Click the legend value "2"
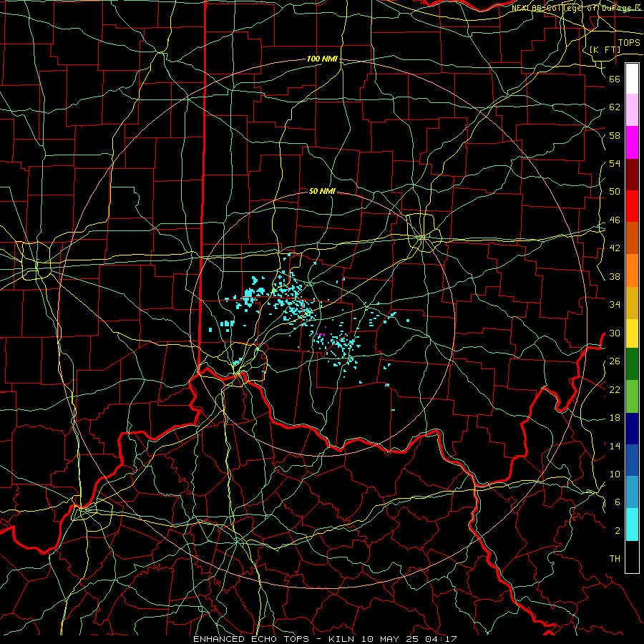 click(x=618, y=531)
